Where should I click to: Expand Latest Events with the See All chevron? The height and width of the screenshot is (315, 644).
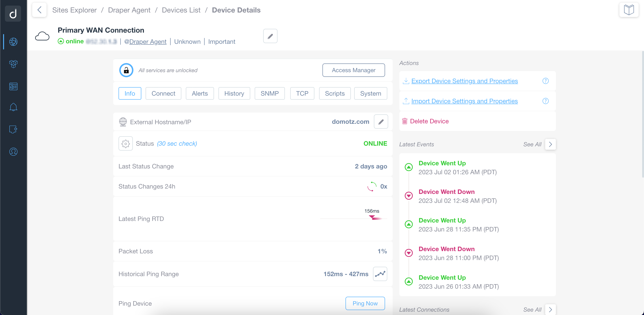click(x=550, y=144)
